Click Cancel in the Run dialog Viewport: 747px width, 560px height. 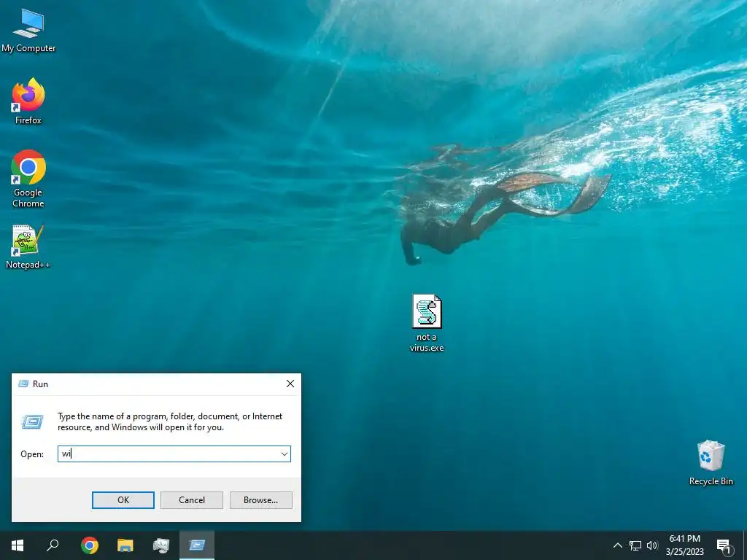click(192, 500)
